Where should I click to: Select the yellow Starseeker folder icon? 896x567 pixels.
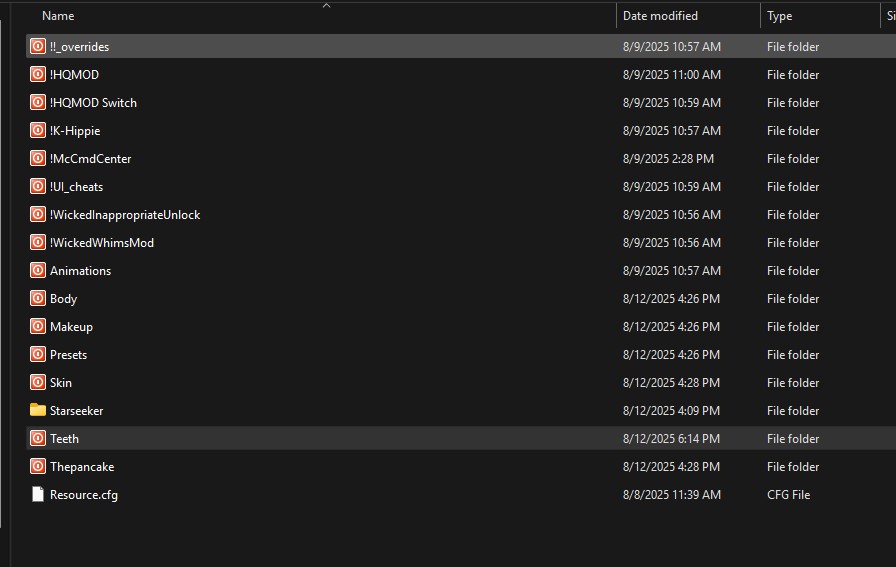click(x=38, y=410)
